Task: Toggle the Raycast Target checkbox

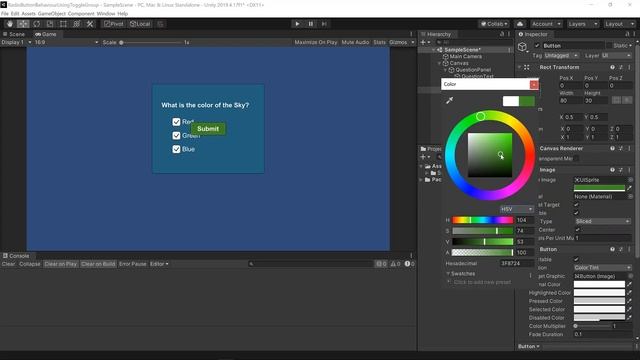Action: coord(576,205)
